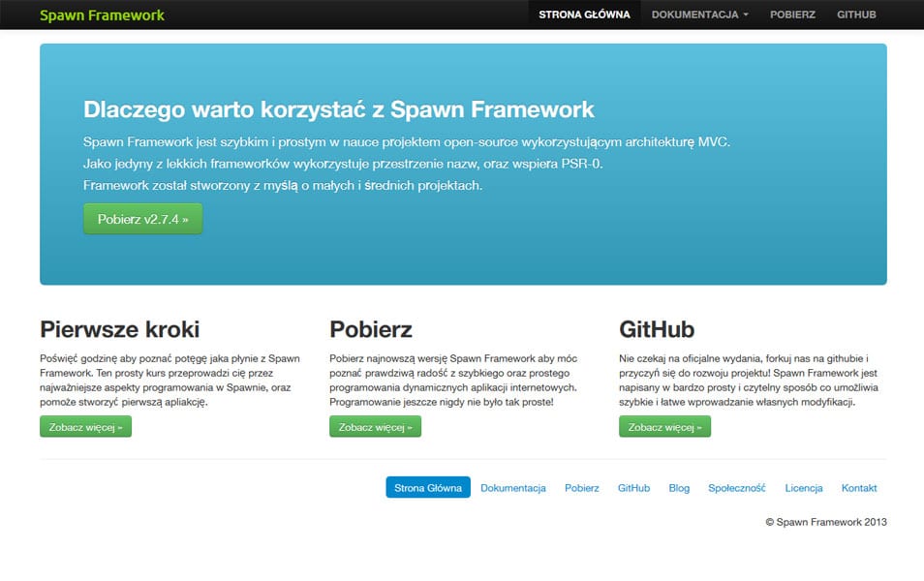
Task: Click the heading Dlaczego warto korzystać z Spawn Framework
Action: click(x=339, y=109)
